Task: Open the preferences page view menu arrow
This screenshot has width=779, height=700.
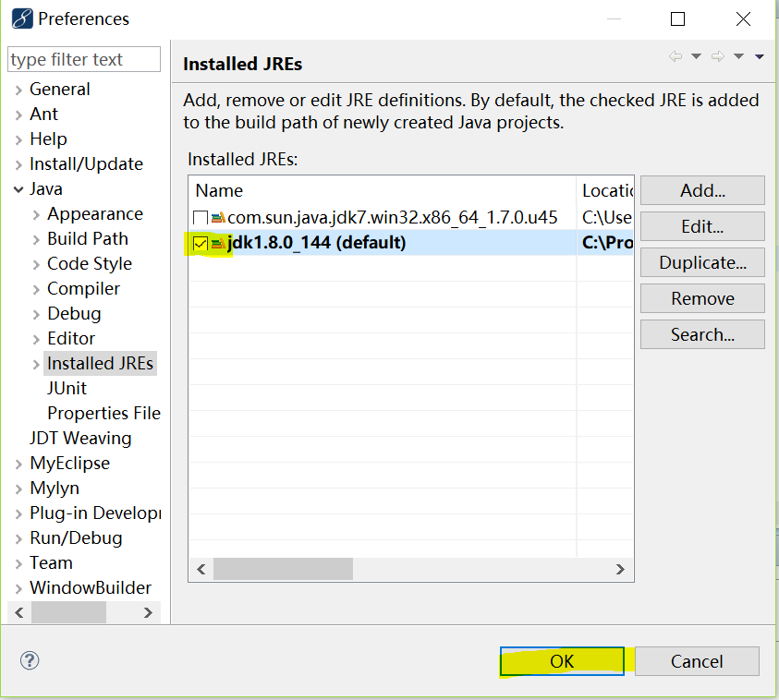Action: click(x=759, y=56)
